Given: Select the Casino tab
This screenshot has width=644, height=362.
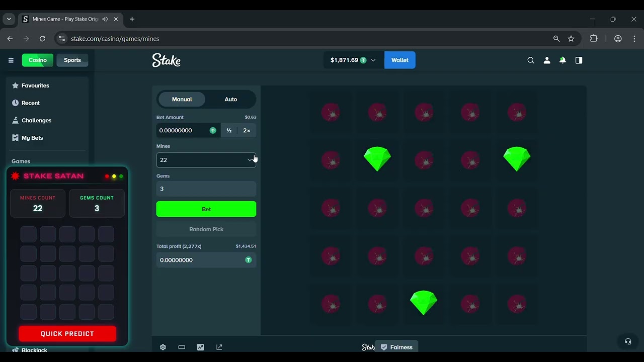Looking at the screenshot, I should [38, 60].
